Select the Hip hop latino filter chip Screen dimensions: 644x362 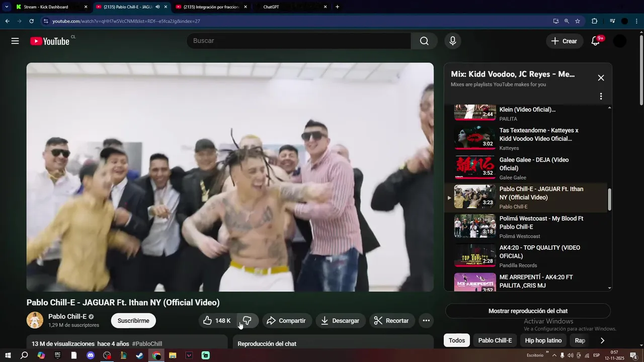(x=543, y=340)
